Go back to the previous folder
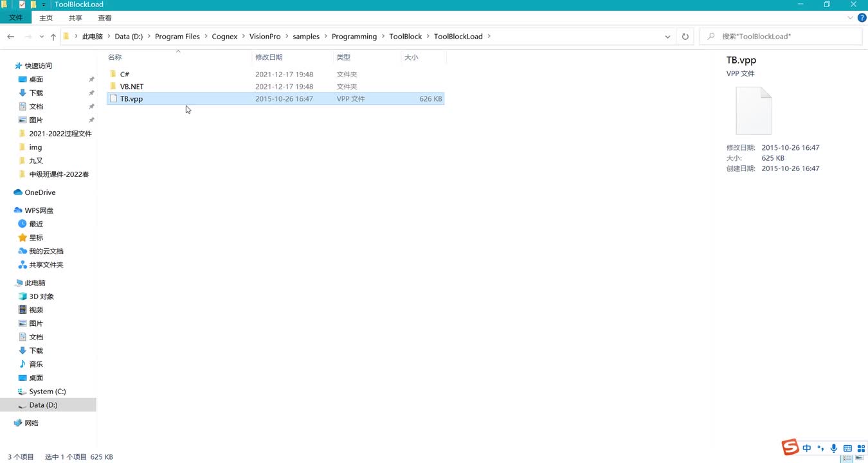The height and width of the screenshot is (463, 868). pos(10,37)
